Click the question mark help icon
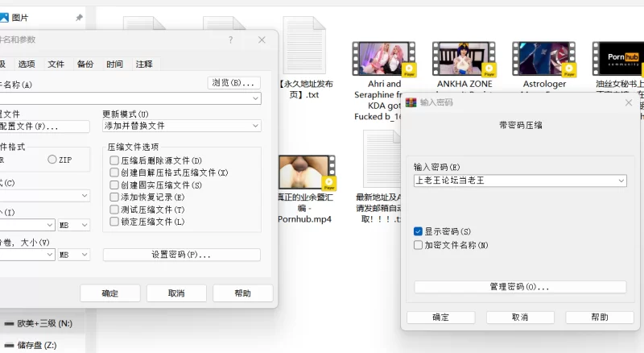 coord(231,40)
